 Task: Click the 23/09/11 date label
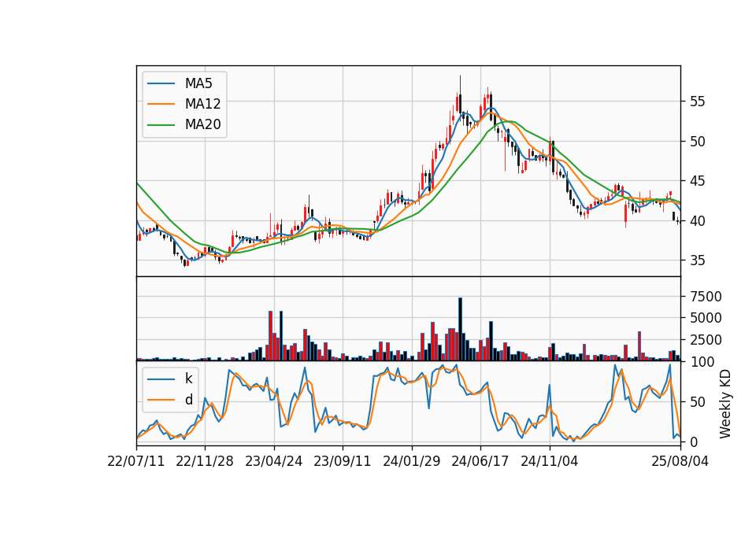(x=343, y=461)
